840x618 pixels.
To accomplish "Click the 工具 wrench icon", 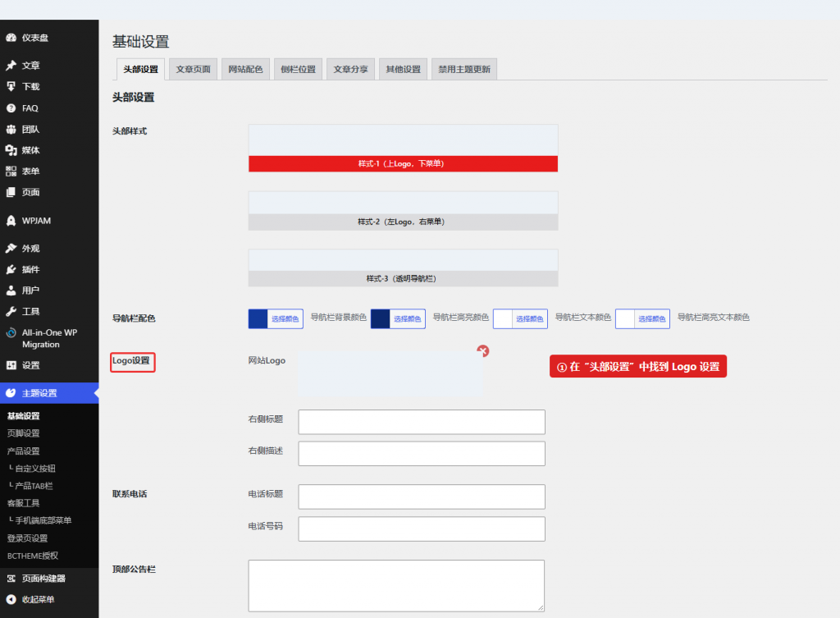I will (11, 311).
